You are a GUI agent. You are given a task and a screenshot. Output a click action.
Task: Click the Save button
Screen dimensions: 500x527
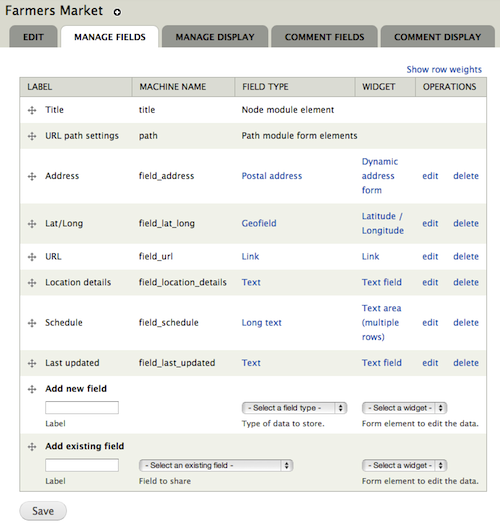coord(43,511)
